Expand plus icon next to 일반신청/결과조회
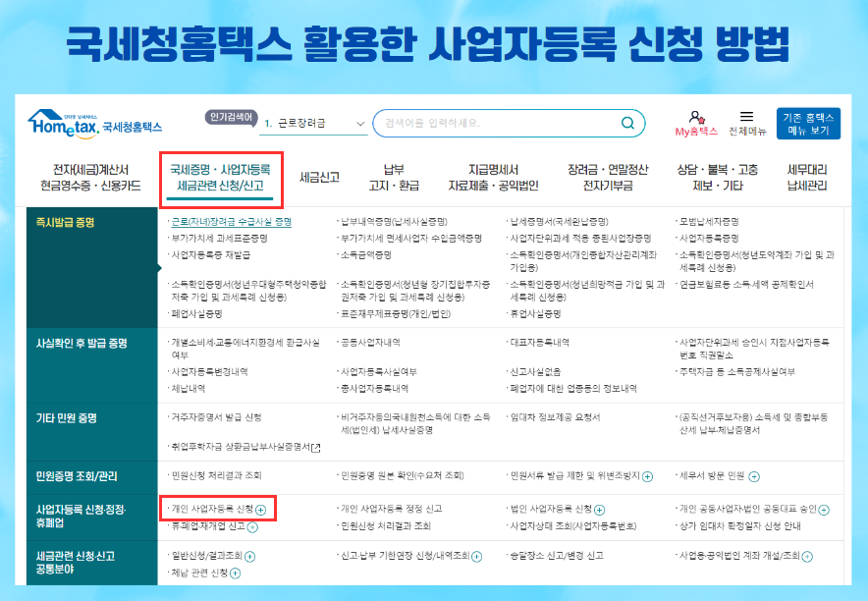The image size is (868, 601). pyautogui.click(x=249, y=556)
